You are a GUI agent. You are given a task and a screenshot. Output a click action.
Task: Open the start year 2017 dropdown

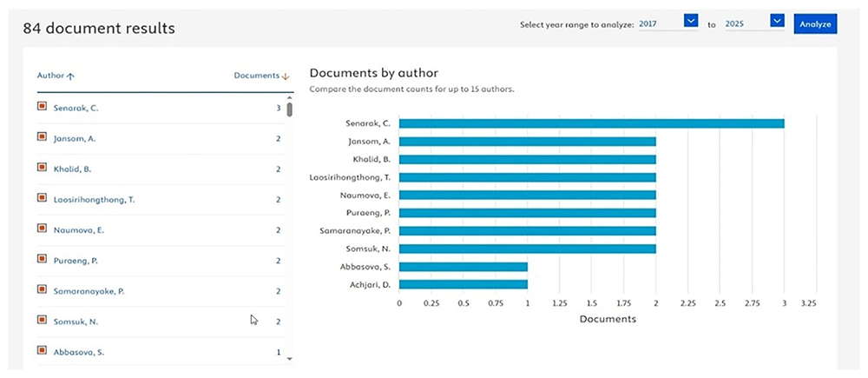click(691, 21)
